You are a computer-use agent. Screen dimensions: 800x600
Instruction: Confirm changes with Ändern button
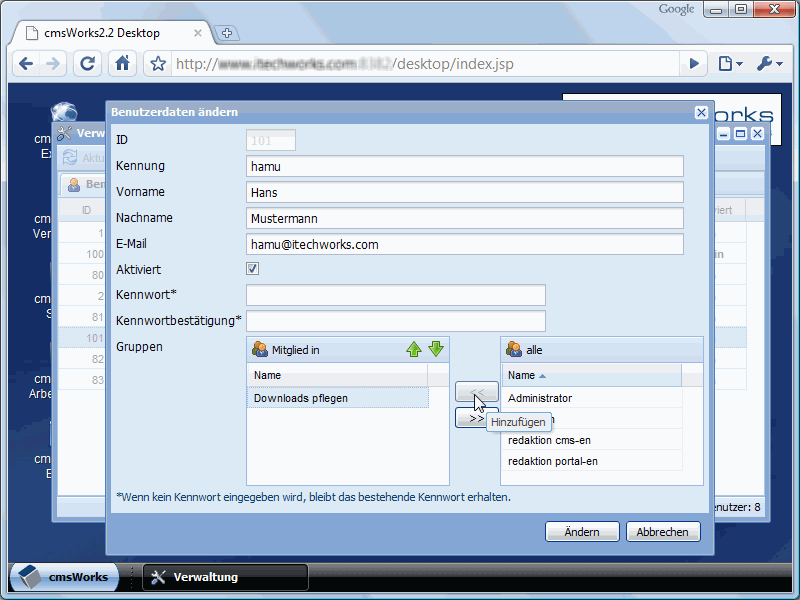point(582,532)
